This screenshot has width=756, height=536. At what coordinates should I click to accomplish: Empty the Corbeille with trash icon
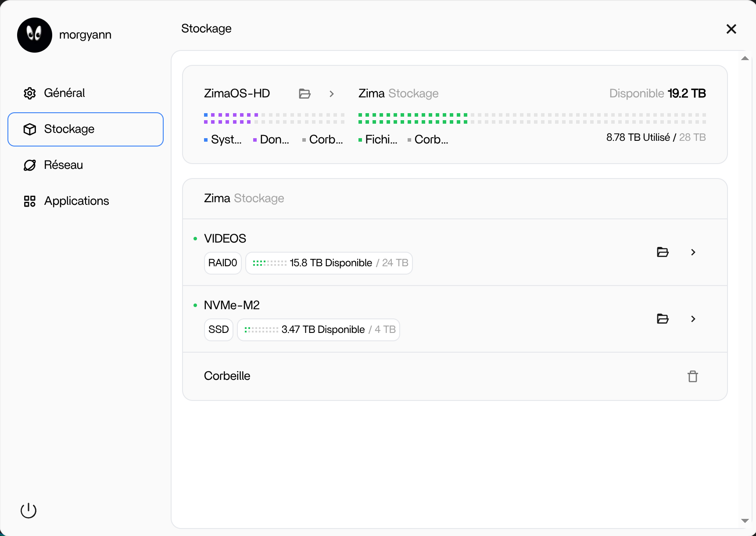coord(692,376)
